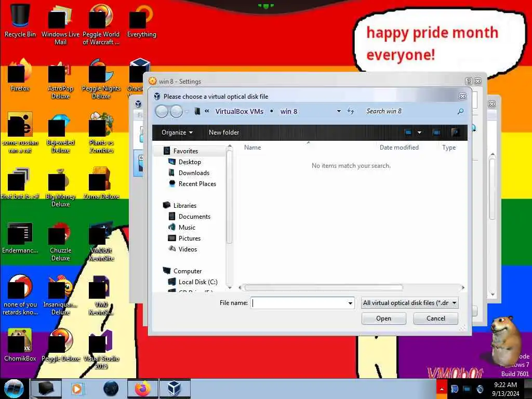Sort by Date modified column header
This screenshot has height=399, width=532.
[x=399, y=148]
